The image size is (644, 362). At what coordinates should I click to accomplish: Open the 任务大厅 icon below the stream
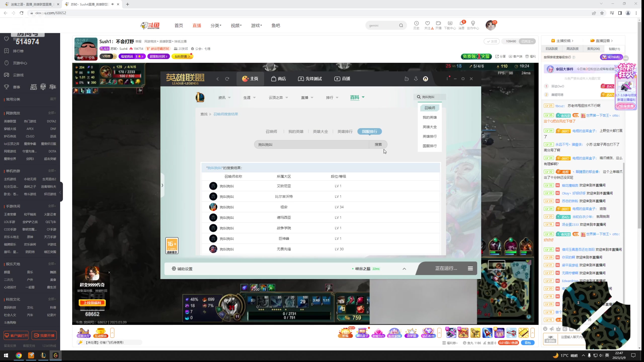[x=84, y=333]
